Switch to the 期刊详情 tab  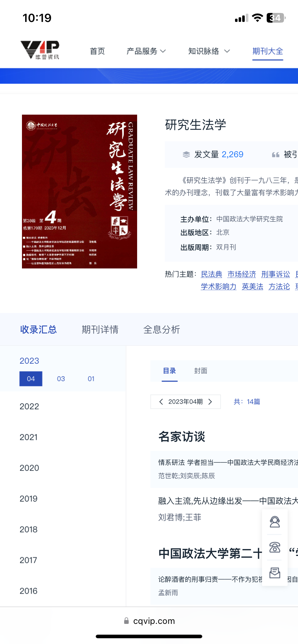coord(100,330)
